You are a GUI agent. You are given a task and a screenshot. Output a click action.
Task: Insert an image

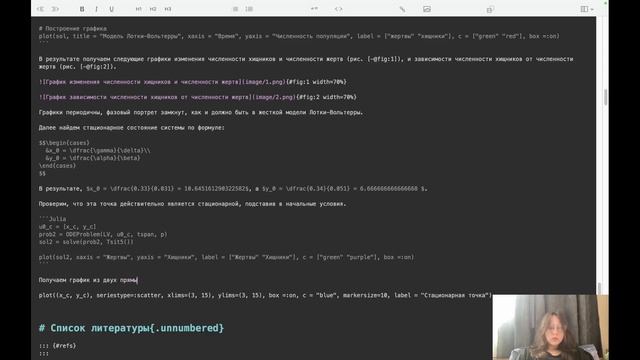(x=427, y=9)
